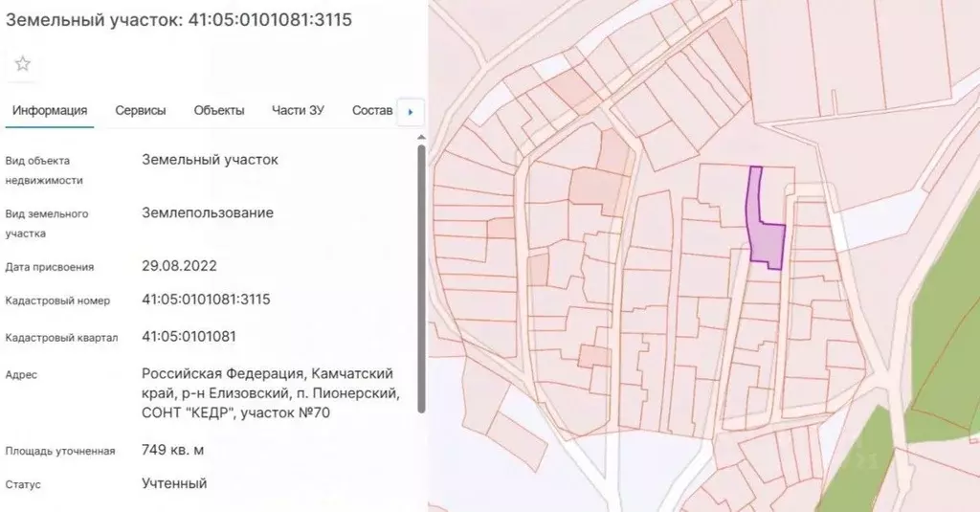980x512 pixels.
Task: Select cadastral number value 41:05:0101081:3115
Action: tap(207, 300)
